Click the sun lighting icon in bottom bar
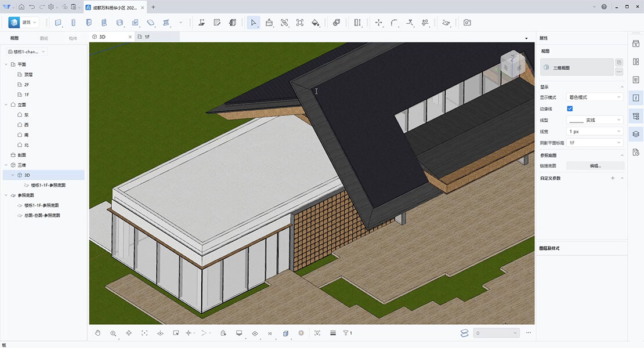Screen dimensions: 644x348 click(x=301, y=333)
